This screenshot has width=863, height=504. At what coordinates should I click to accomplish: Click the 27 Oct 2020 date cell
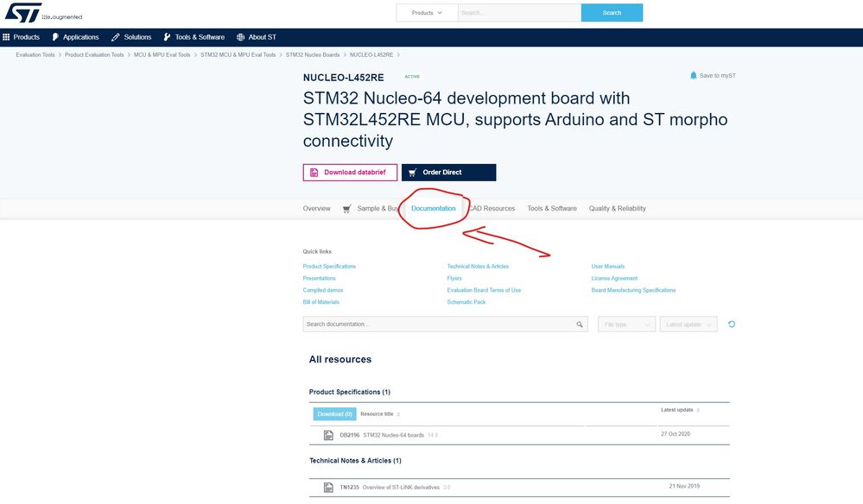pyautogui.click(x=676, y=434)
